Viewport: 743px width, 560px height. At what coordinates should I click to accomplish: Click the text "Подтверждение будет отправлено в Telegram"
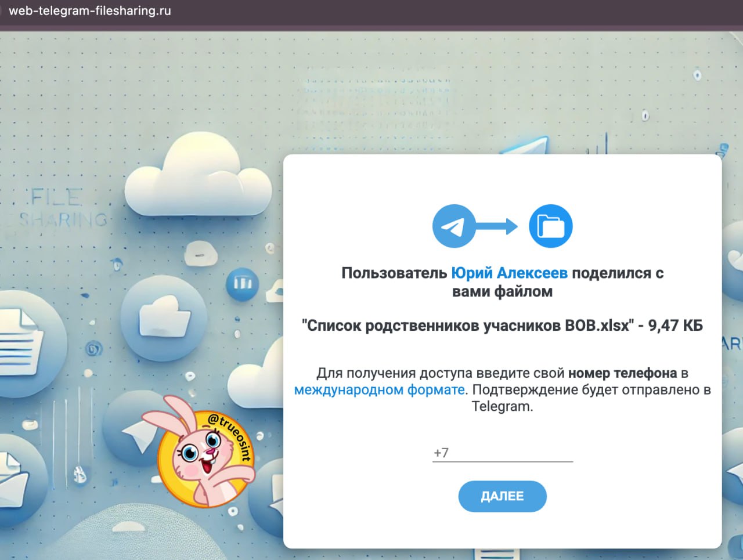(x=591, y=398)
